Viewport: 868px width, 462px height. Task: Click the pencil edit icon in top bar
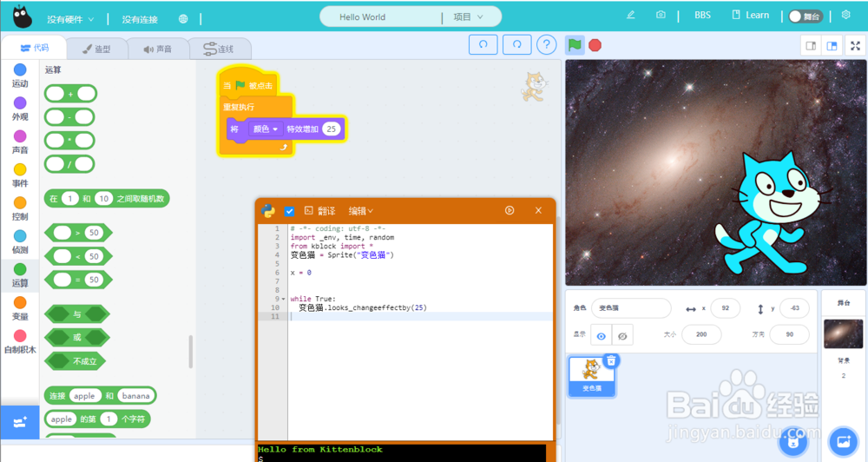630,15
